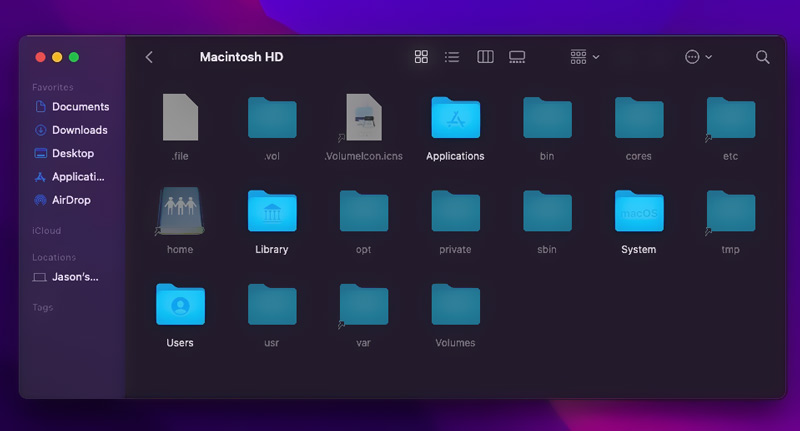Select the tmp folder alias icon
800x431 pixels.
coord(731,211)
